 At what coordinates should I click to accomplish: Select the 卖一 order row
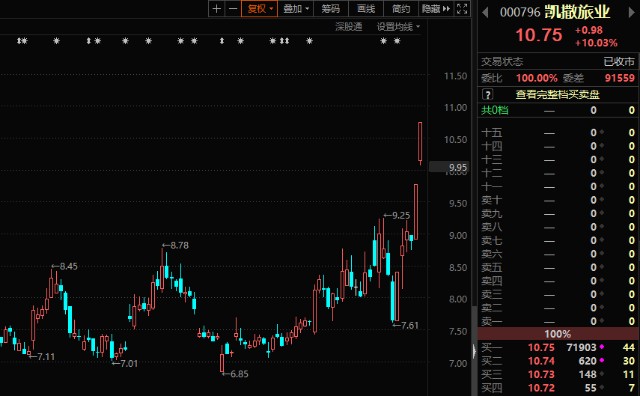[558, 321]
